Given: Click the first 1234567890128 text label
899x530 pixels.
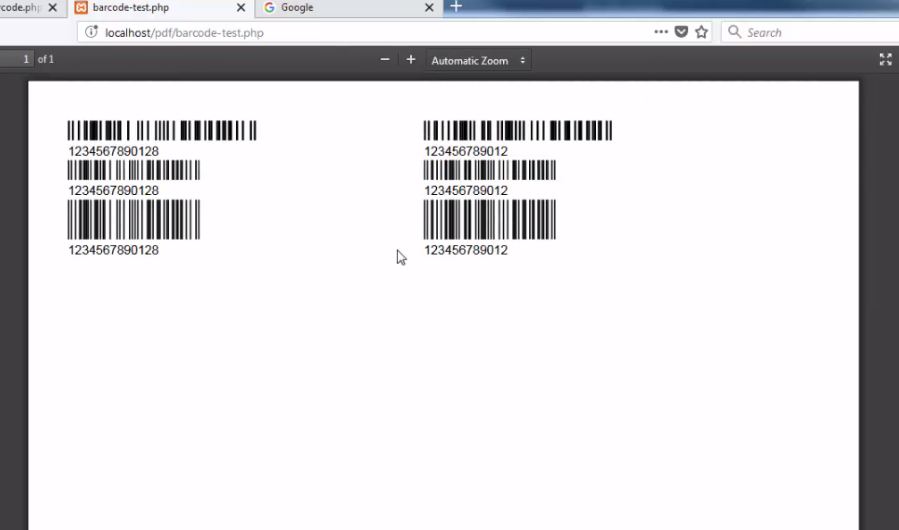Looking at the screenshot, I should pyautogui.click(x=114, y=151).
